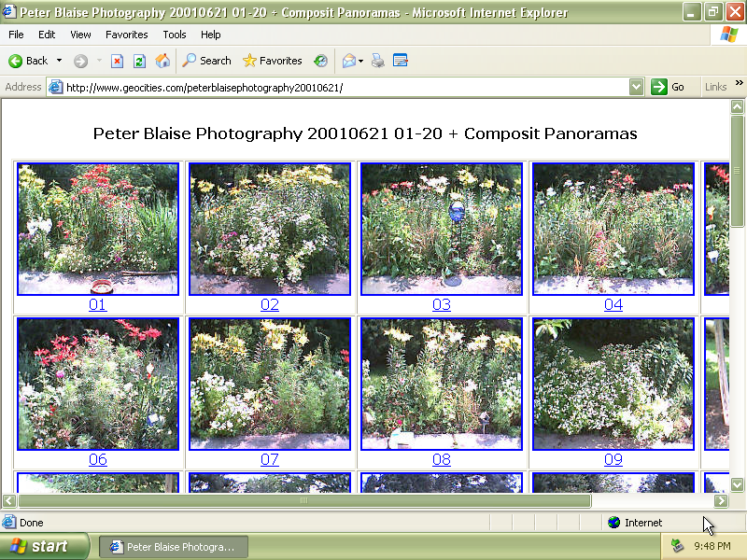
Task: Click flower thumbnail above link 04
Action: tap(613, 229)
